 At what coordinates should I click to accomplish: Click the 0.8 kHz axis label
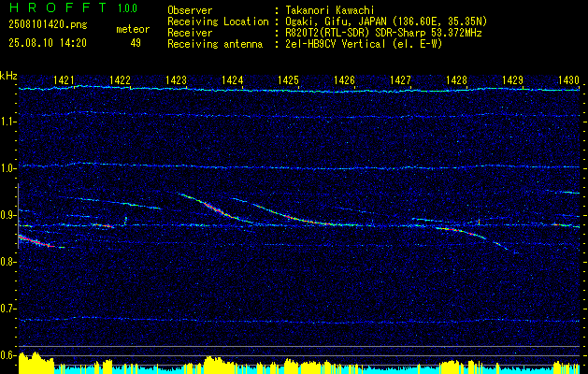click(7, 262)
